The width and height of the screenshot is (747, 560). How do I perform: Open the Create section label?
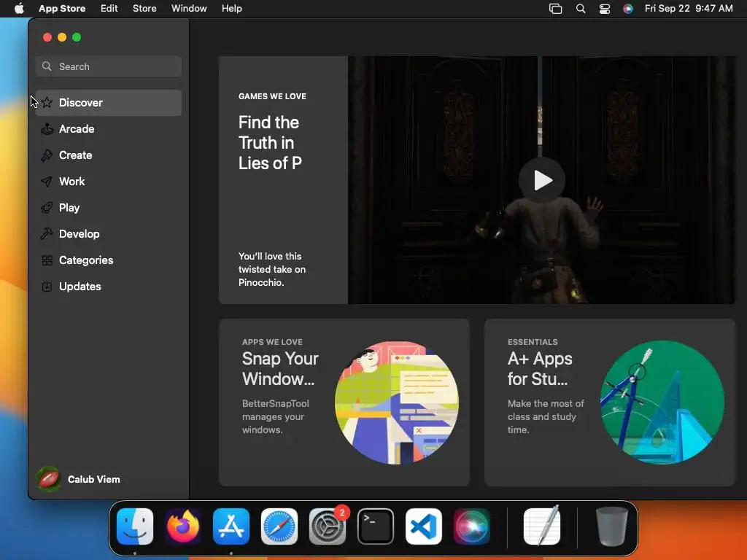[x=75, y=155]
